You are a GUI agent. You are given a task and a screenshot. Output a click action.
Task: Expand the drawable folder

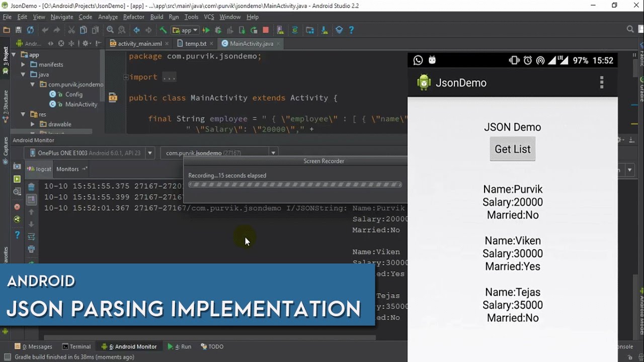(x=33, y=124)
